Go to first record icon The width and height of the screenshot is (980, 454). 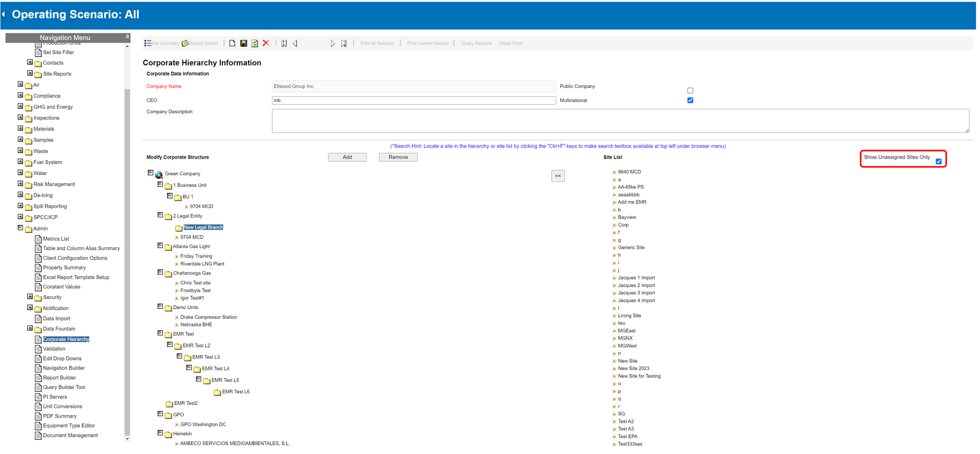tap(284, 43)
